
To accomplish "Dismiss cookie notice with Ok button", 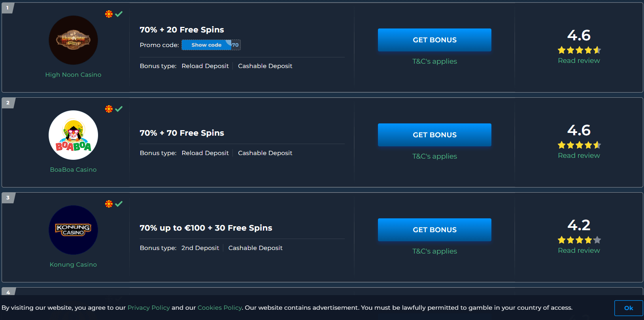I will tap(629, 308).
